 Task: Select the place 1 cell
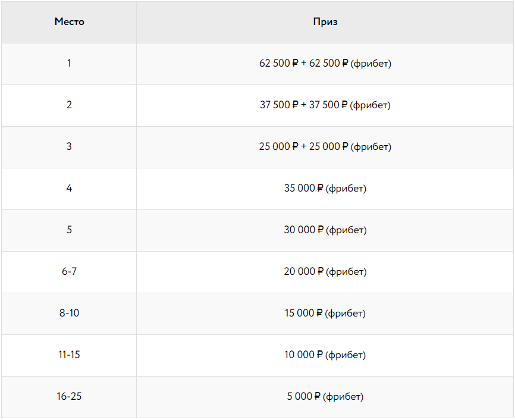69,63
